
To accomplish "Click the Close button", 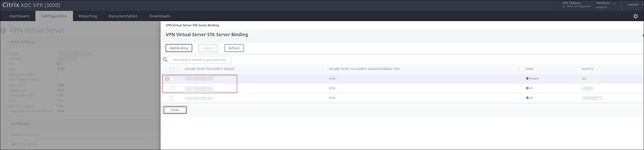I will coord(175,110).
